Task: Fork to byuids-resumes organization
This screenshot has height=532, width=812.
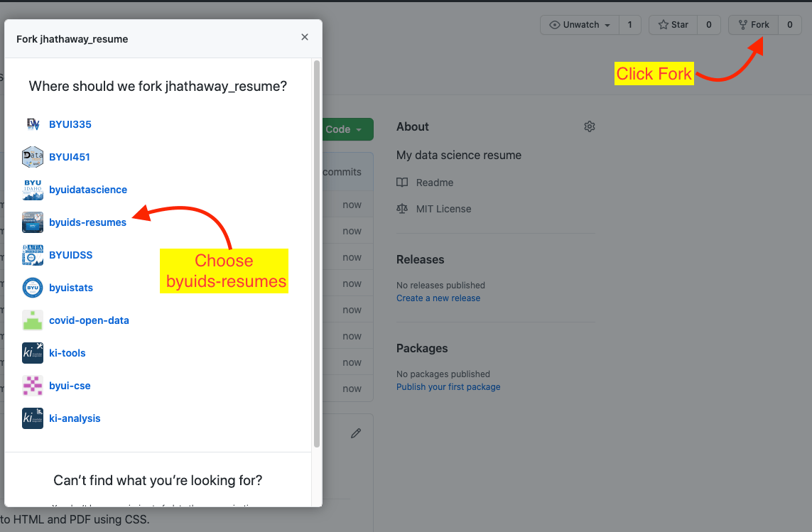Action: (x=87, y=222)
